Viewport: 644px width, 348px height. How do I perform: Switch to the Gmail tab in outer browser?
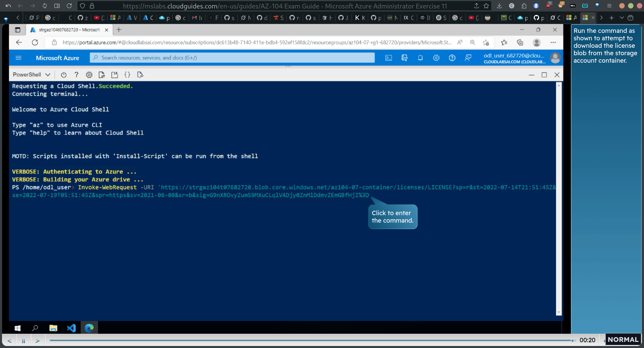(x=197, y=18)
